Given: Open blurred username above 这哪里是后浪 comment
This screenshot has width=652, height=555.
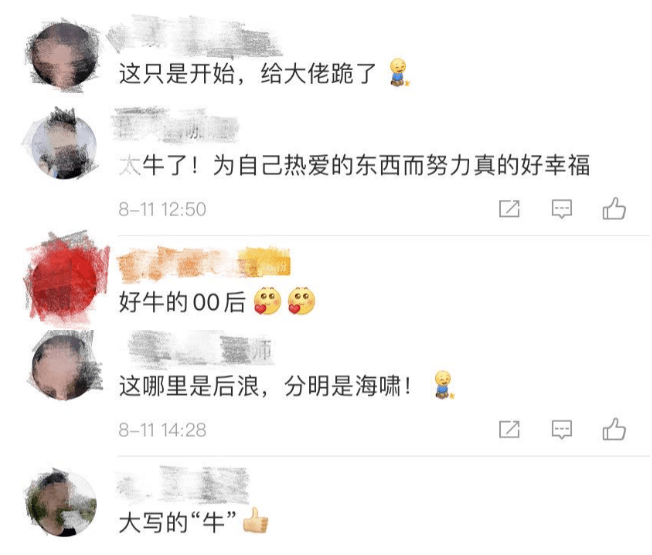Looking at the screenshot, I should tap(200, 349).
